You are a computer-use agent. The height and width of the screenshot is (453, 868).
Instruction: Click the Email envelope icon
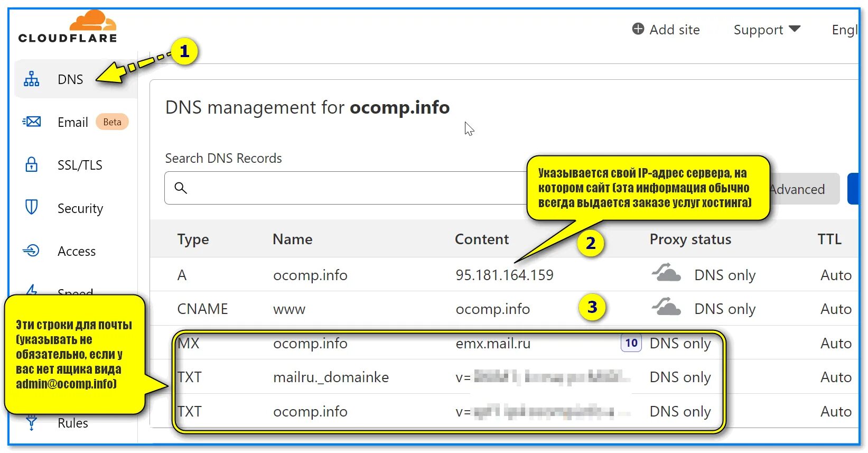point(32,122)
